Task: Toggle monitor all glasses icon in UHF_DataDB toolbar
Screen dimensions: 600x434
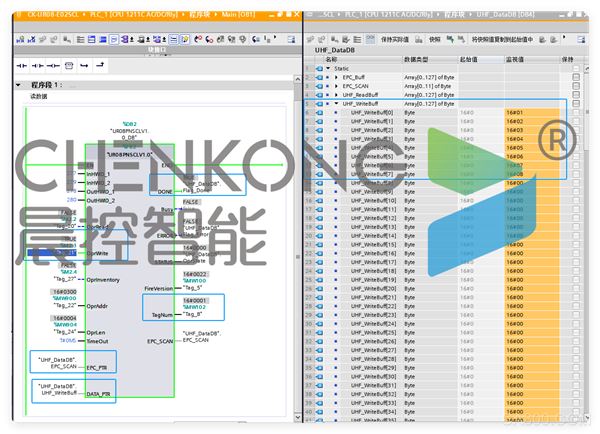Action: coord(370,39)
